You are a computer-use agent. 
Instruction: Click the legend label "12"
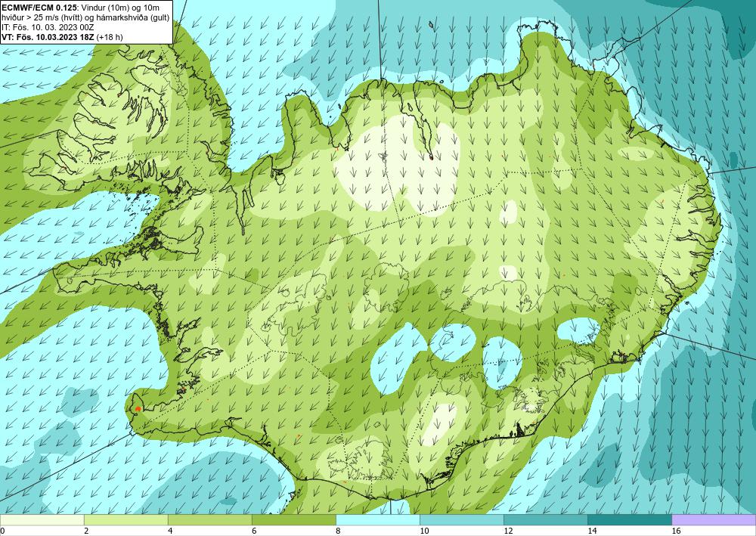click(508, 531)
